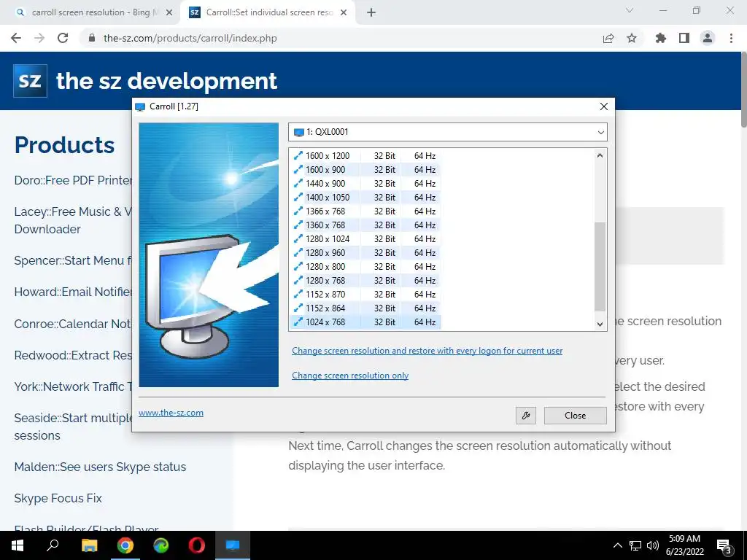Open Chrome three-dot menu
The width and height of the screenshot is (747, 560).
[x=731, y=38]
